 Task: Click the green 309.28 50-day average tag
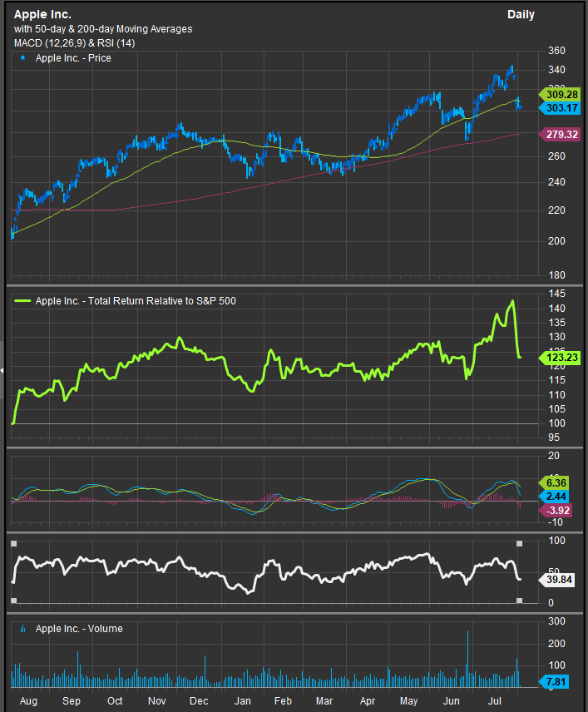pyautogui.click(x=560, y=95)
